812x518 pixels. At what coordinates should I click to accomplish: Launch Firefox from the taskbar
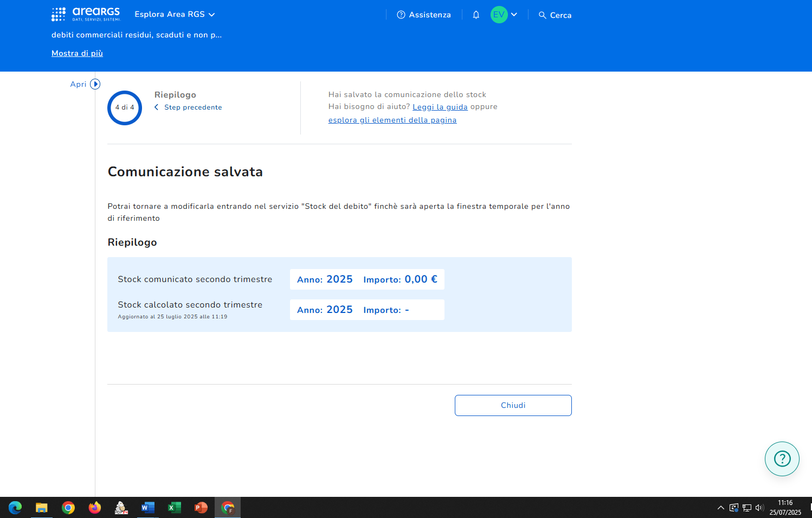pos(95,508)
